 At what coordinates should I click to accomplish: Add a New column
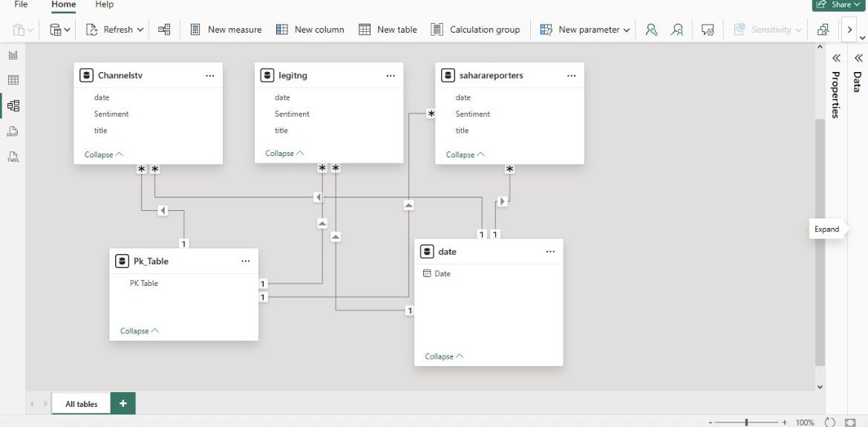310,30
